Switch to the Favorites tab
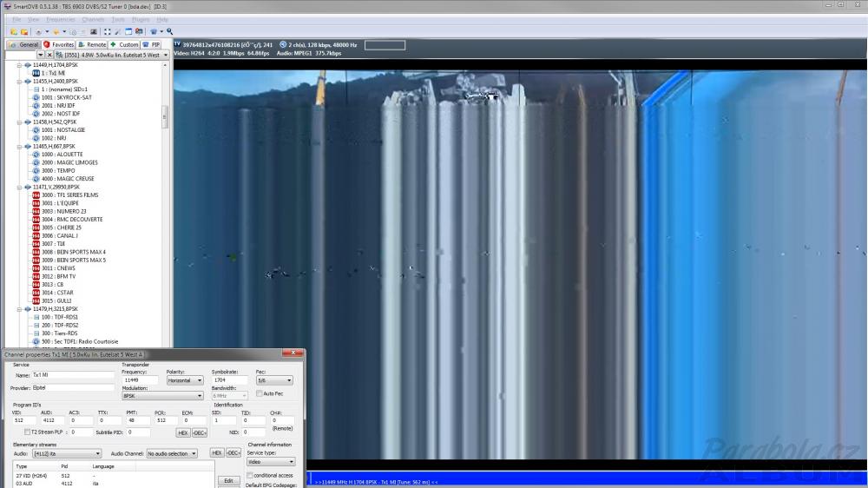868x488 pixels. click(59, 44)
